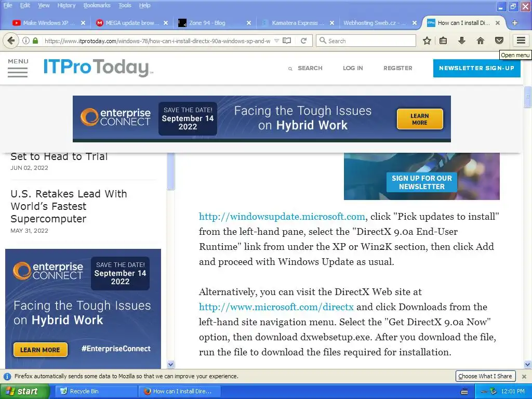
Task: Open the address bar history dropdown arrow
Action: click(x=276, y=41)
